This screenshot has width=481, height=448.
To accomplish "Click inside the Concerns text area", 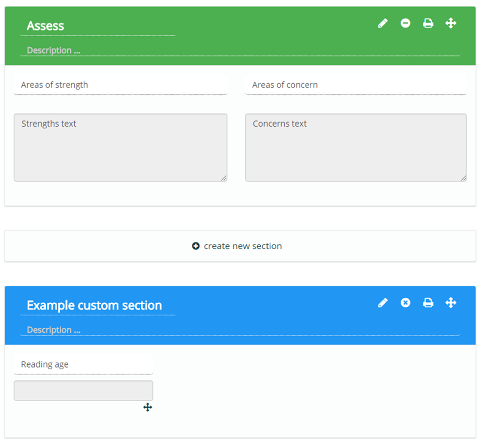I will tap(356, 148).
